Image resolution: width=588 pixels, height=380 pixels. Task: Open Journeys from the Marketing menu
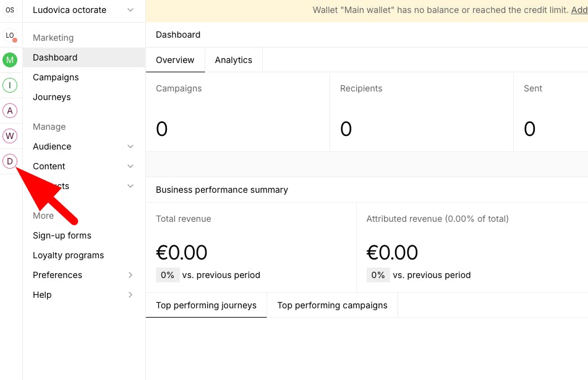52,97
